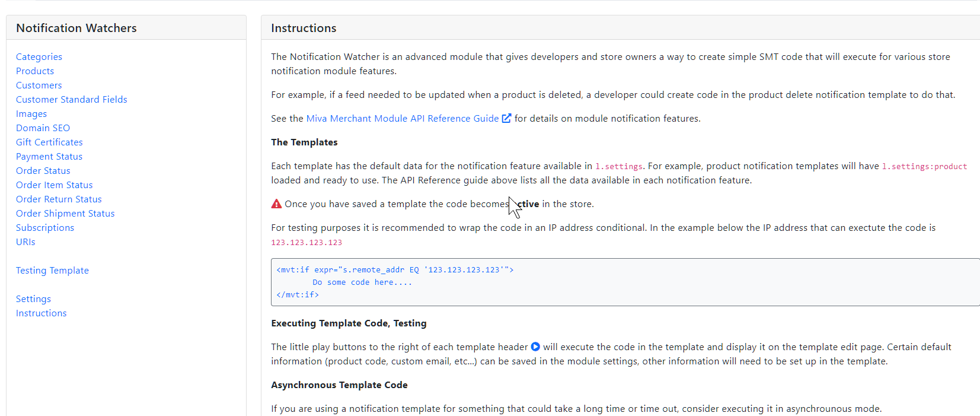The width and height of the screenshot is (980, 416).
Task: Click the blue play button icon
Action: pos(535,347)
